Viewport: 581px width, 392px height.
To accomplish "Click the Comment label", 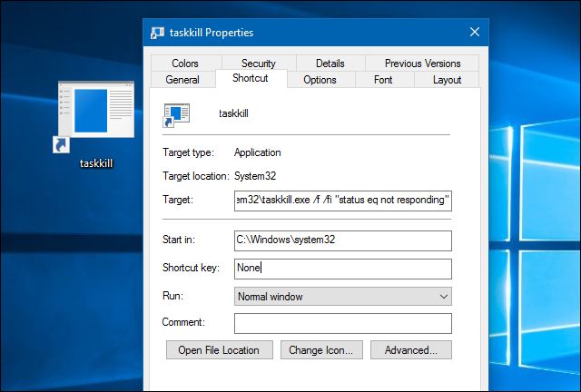I will pyautogui.click(x=183, y=322).
